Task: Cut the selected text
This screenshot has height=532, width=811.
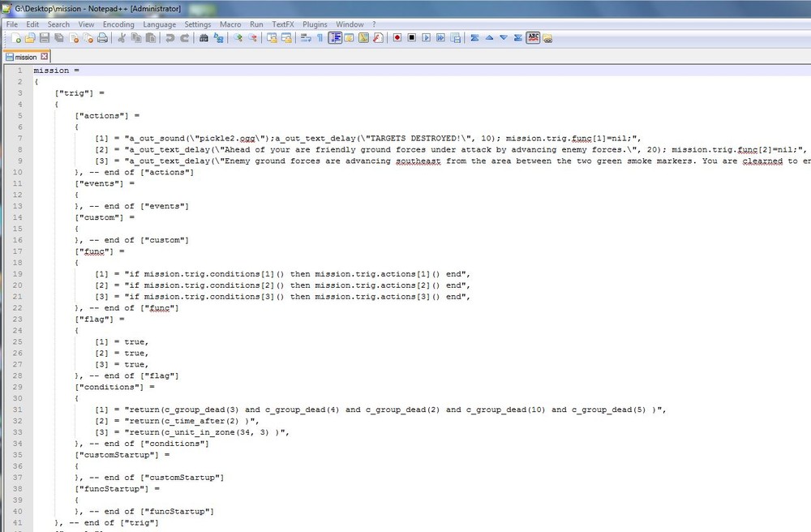Action: 122,37
